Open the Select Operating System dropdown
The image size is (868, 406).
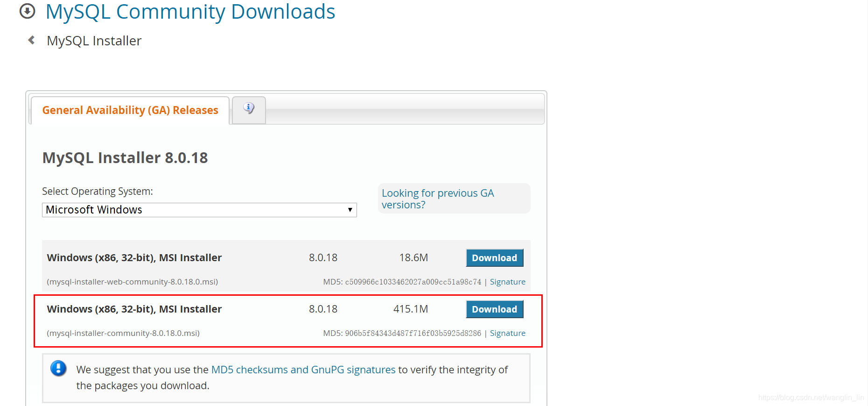point(199,210)
